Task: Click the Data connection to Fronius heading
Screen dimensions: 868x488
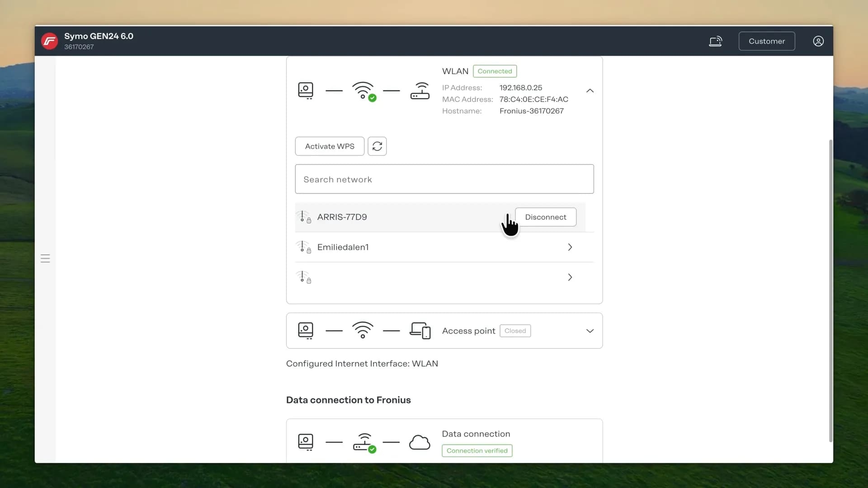Action: [349, 400]
